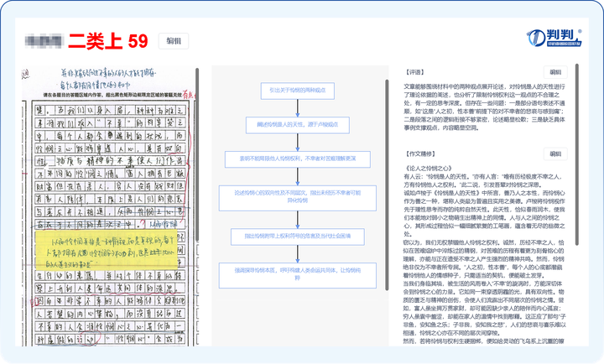Click the score label 二类上 59
Screen dimensions: 604x364
click(108, 41)
